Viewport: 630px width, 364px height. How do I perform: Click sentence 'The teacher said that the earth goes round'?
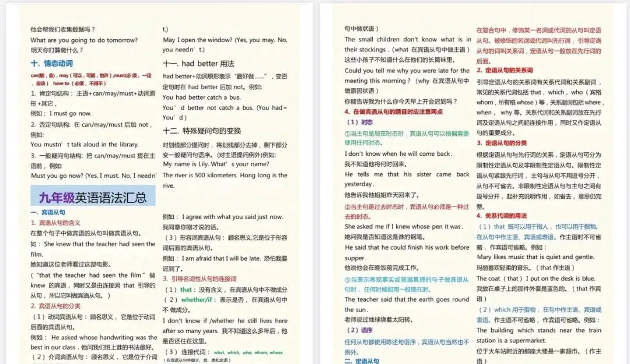coord(407,299)
